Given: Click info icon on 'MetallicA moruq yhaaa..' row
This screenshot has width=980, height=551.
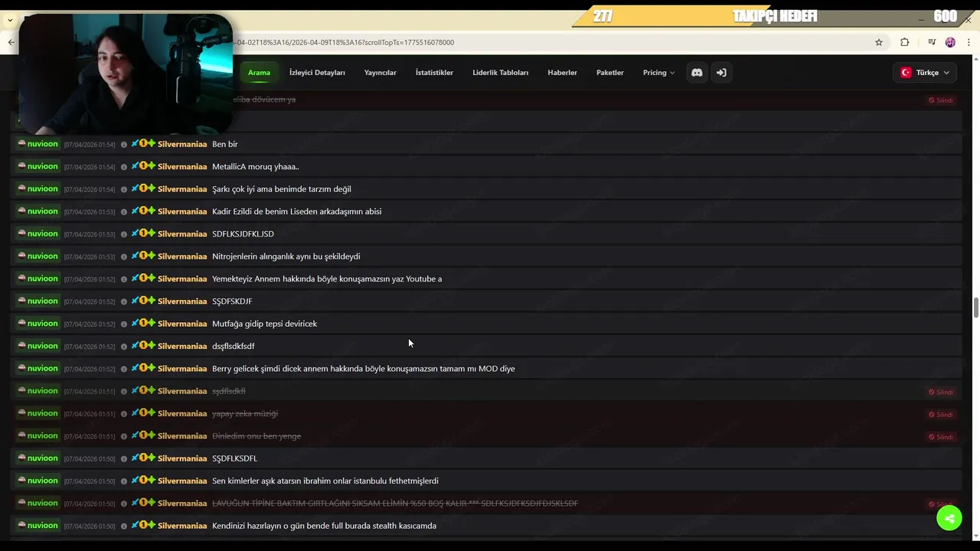Looking at the screenshot, I should [124, 167].
